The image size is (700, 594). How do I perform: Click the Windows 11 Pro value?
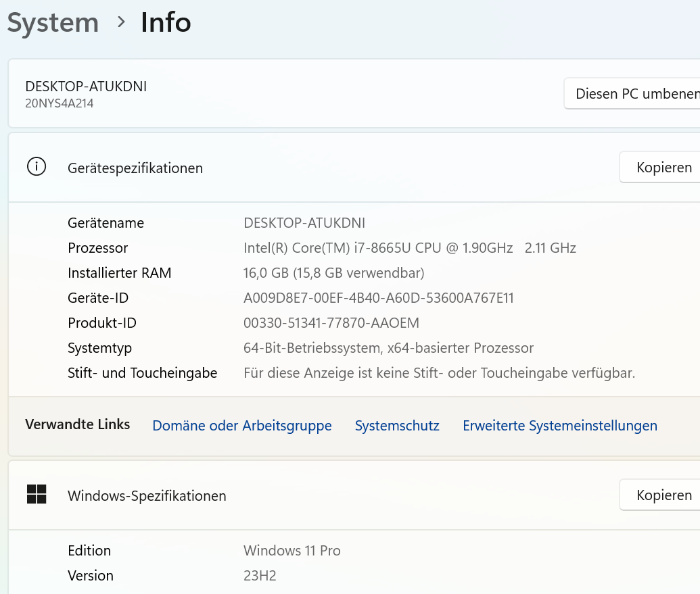pyautogui.click(x=292, y=551)
